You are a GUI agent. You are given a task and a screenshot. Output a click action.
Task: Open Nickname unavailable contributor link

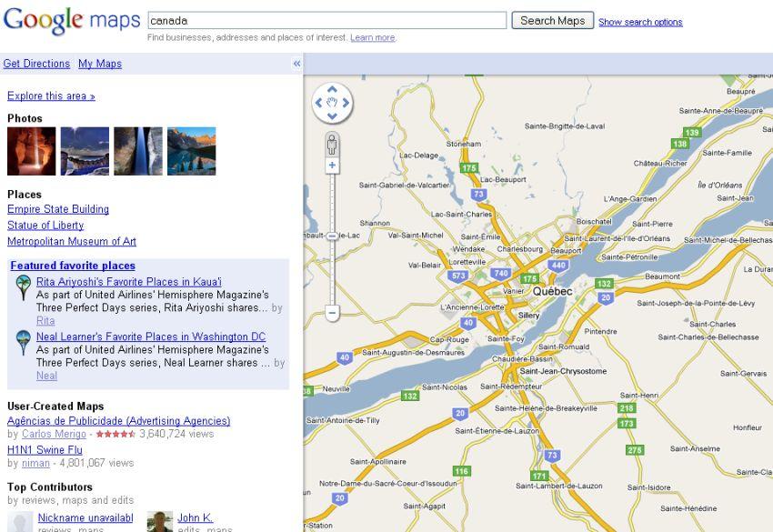85,518
